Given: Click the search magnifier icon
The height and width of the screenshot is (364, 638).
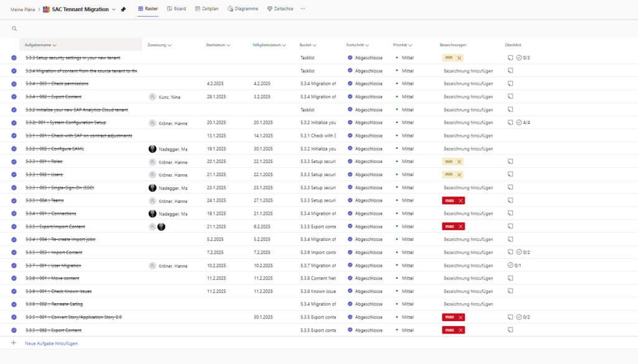Looking at the screenshot, I should tap(14, 29).
